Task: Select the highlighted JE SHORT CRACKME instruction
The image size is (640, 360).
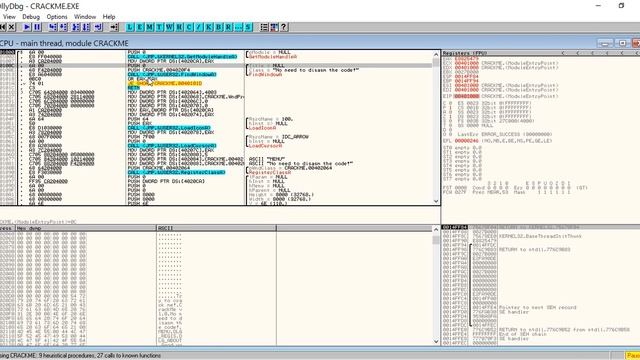Action: coord(164,83)
